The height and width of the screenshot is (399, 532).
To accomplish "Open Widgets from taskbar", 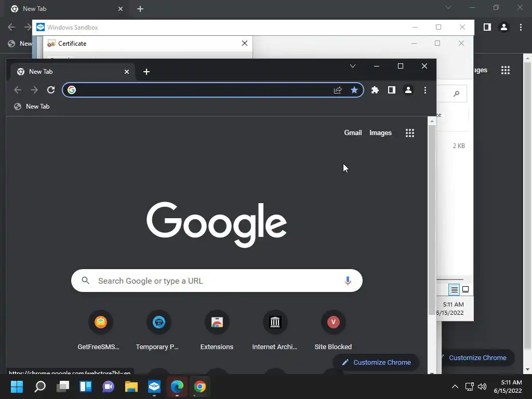I will coord(86,387).
